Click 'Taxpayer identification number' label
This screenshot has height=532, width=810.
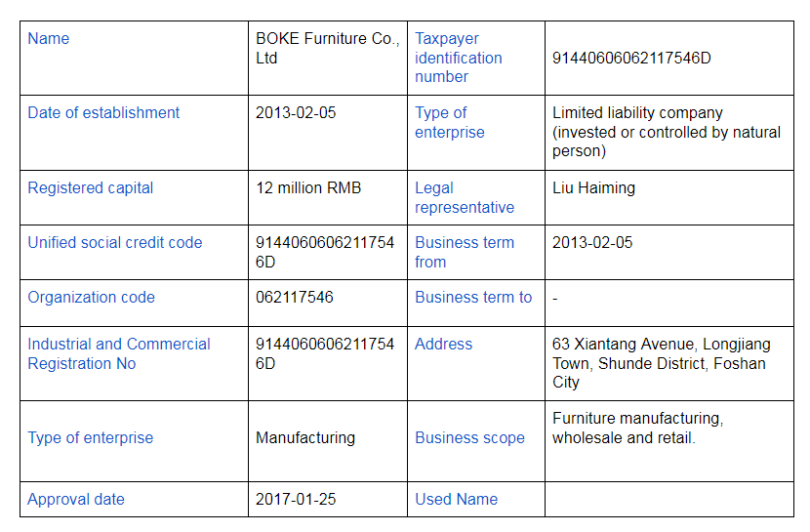(459, 58)
